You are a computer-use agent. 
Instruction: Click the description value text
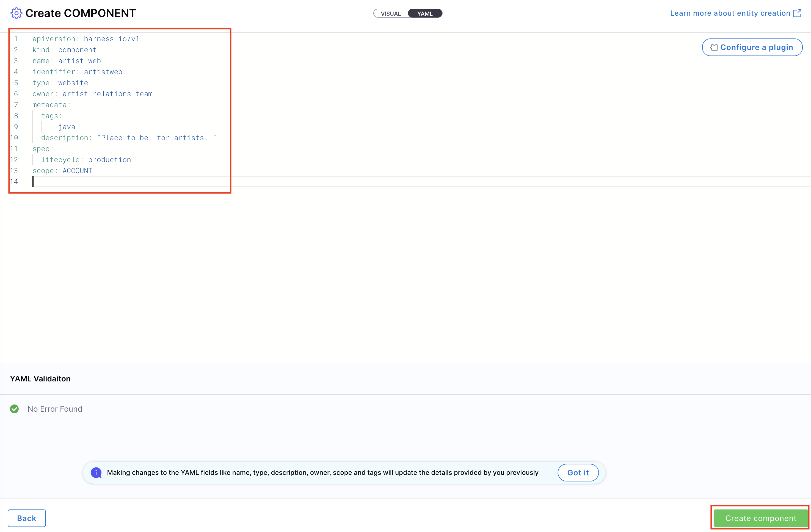click(x=157, y=138)
